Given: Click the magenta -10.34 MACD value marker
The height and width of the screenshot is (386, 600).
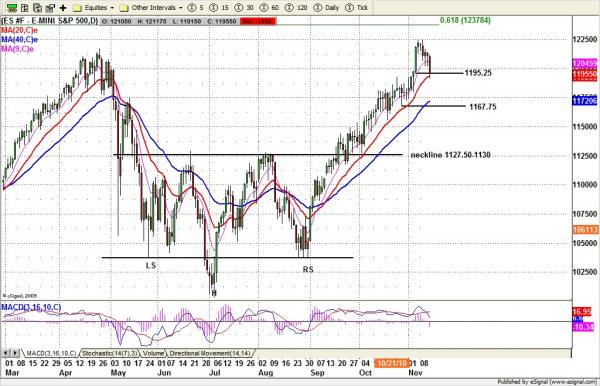Looking at the screenshot, I should pos(583,327).
